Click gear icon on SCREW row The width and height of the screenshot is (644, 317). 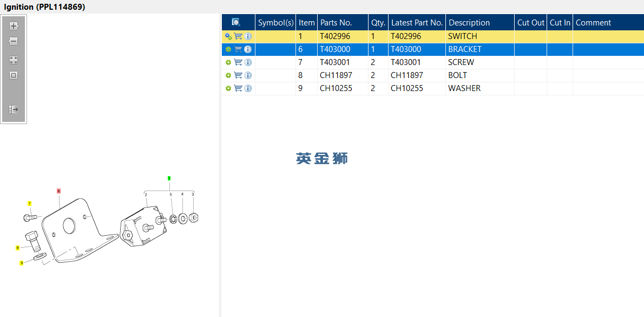pyautogui.click(x=228, y=62)
